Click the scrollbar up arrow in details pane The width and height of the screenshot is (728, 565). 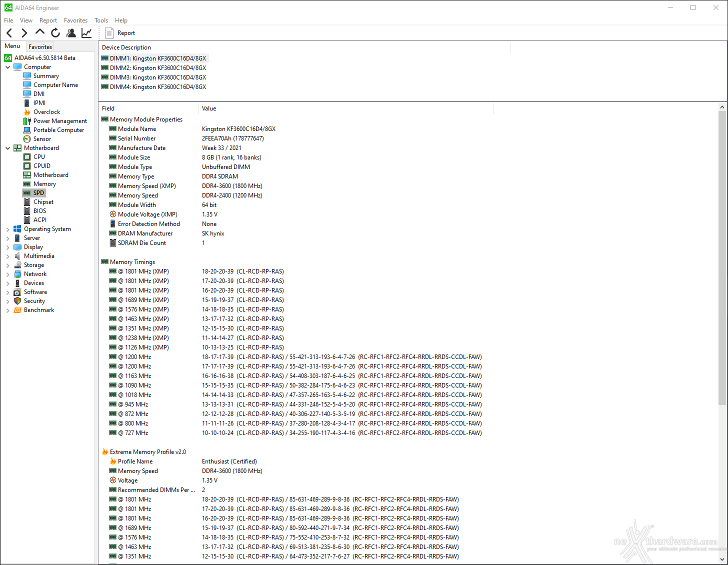tap(722, 107)
